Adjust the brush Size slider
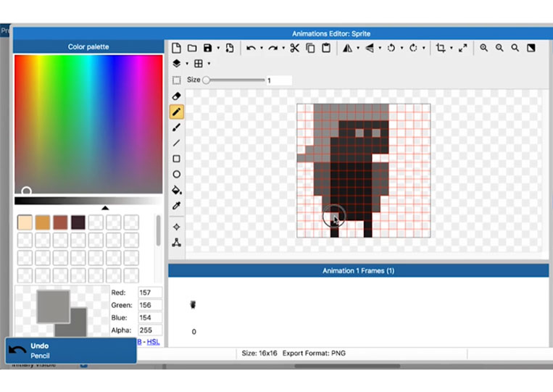This screenshot has width=553, height=392. click(234, 80)
